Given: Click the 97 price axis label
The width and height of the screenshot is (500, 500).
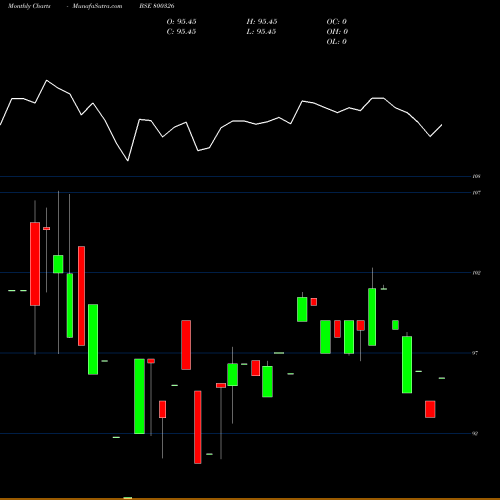Looking at the screenshot, I should coord(475,353).
